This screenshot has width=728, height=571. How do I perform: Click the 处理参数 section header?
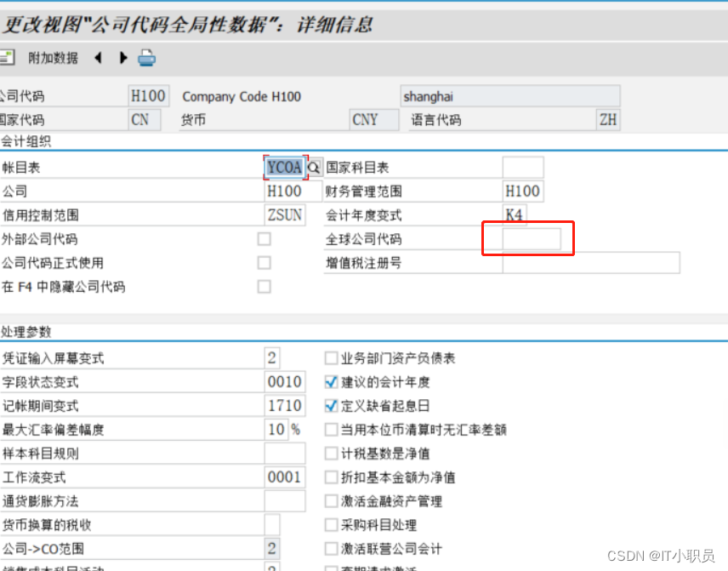[26, 332]
